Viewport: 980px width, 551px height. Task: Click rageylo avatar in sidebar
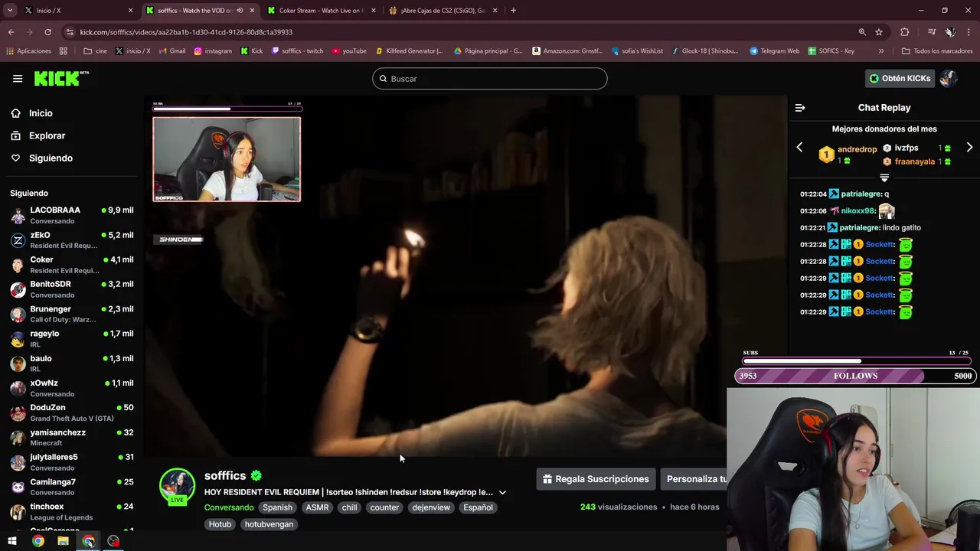coord(18,339)
